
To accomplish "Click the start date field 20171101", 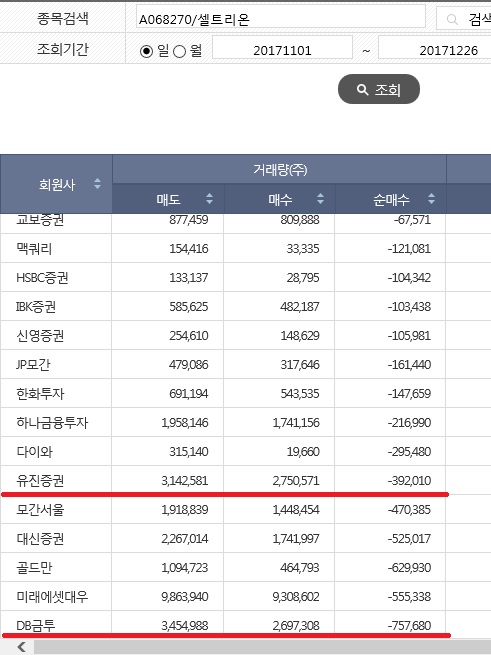I will point(282,48).
